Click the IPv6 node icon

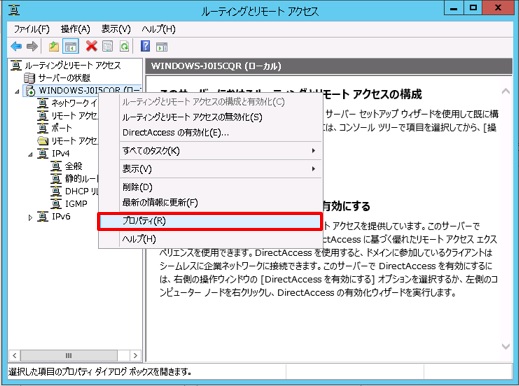[43, 217]
